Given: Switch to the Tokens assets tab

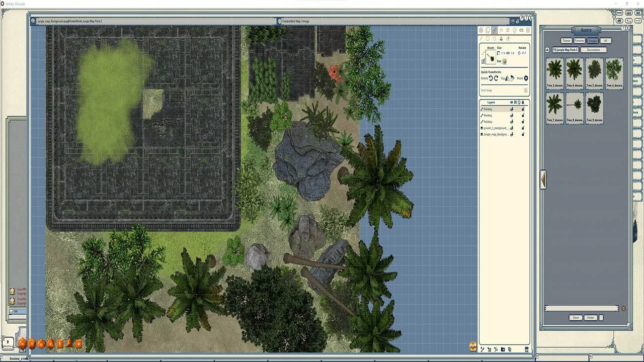Looking at the screenshot, I should click(567, 41).
